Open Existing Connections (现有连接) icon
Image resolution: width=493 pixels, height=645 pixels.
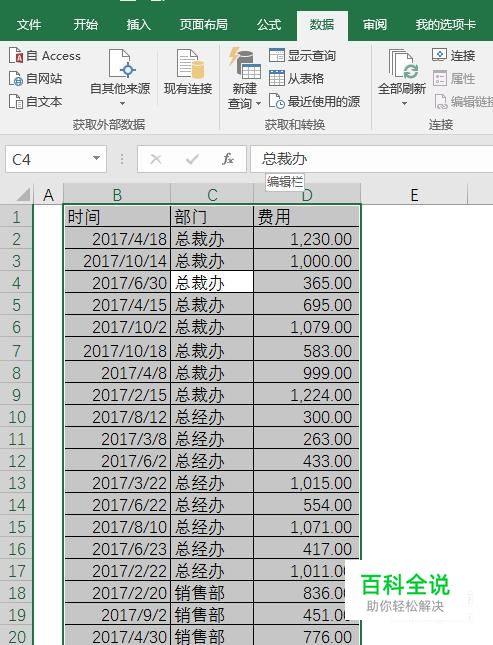point(190,64)
